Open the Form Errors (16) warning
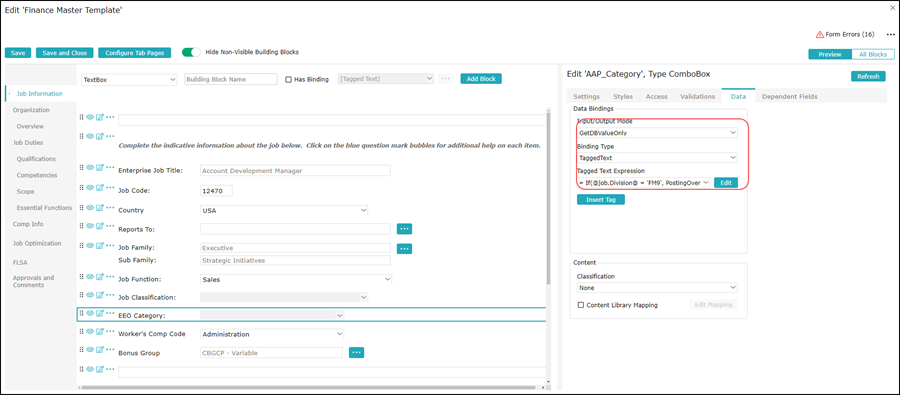 (x=845, y=34)
